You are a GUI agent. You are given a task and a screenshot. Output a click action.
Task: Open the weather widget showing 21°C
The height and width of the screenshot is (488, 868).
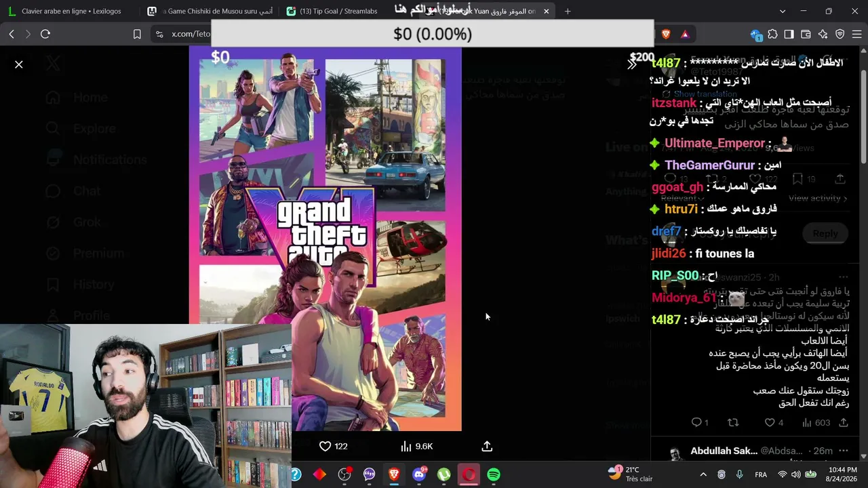pos(630,474)
